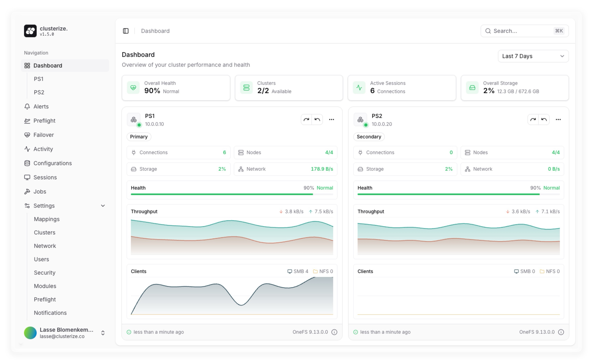Collapse the sidebar using the panel toggle icon
This screenshot has height=364, width=592.
click(126, 31)
